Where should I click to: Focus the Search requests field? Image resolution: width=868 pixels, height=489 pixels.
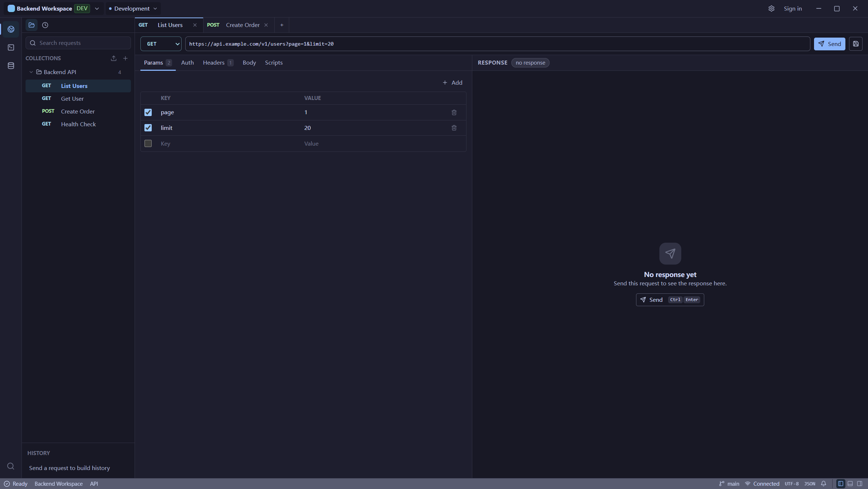point(78,43)
